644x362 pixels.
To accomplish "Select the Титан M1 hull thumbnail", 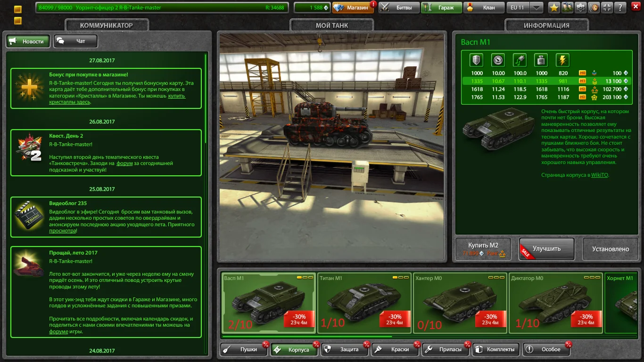I will coord(364,303).
